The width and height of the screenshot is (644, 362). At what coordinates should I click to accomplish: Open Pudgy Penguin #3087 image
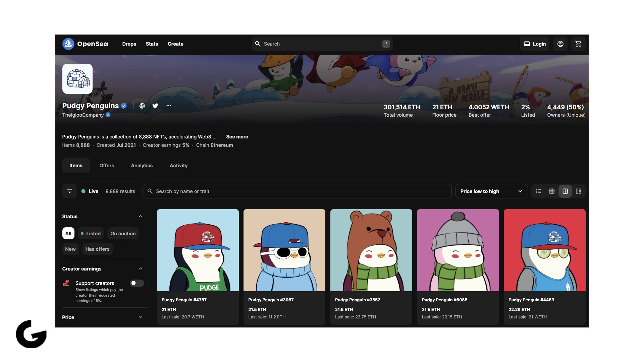(284, 250)
